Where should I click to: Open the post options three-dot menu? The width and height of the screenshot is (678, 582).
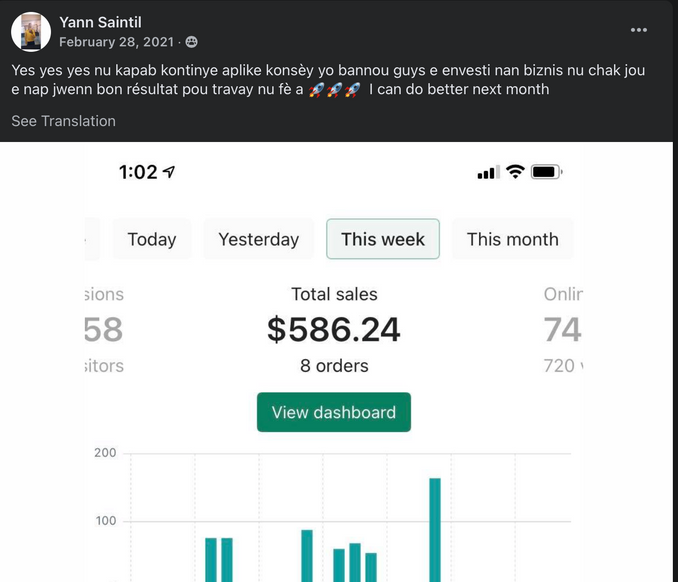click(x=639, y=30)
